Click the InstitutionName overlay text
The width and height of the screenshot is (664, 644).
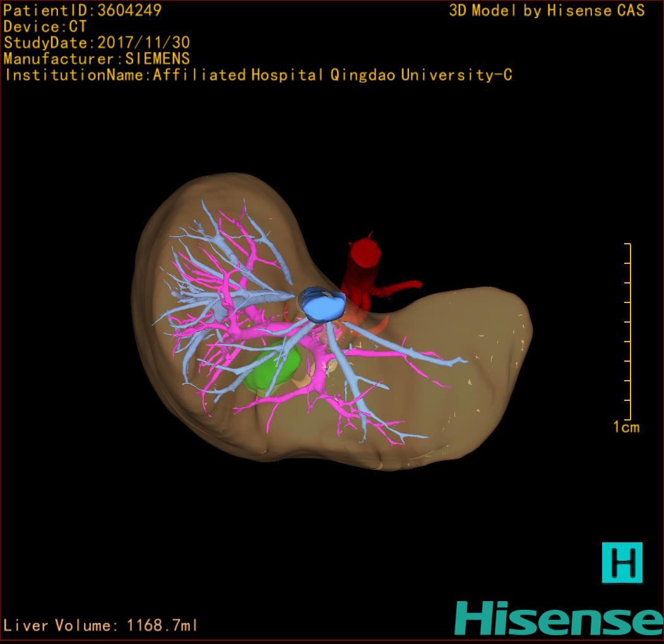pyautogui.click(x=258, y=75)
